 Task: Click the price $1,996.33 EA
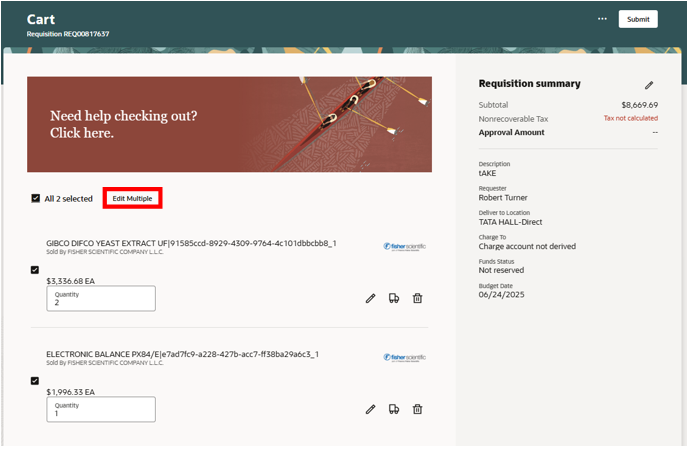tap(71, 392)
